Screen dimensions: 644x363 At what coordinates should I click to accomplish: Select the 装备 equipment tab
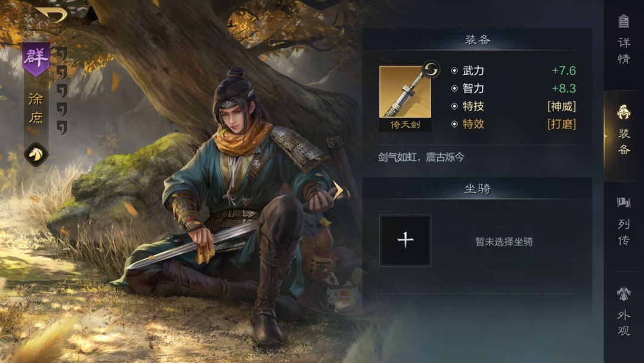point(624,130)
